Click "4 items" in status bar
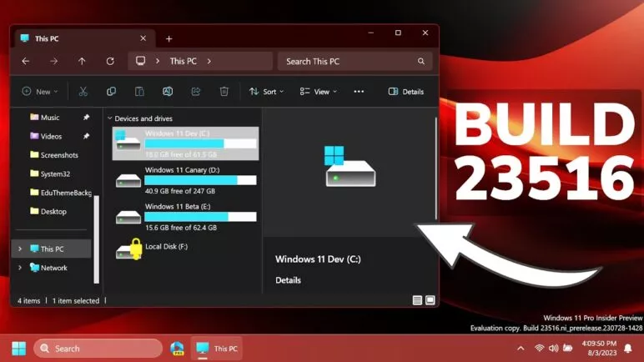This screenshot has height=362, width=644. [x=28, y=301]
